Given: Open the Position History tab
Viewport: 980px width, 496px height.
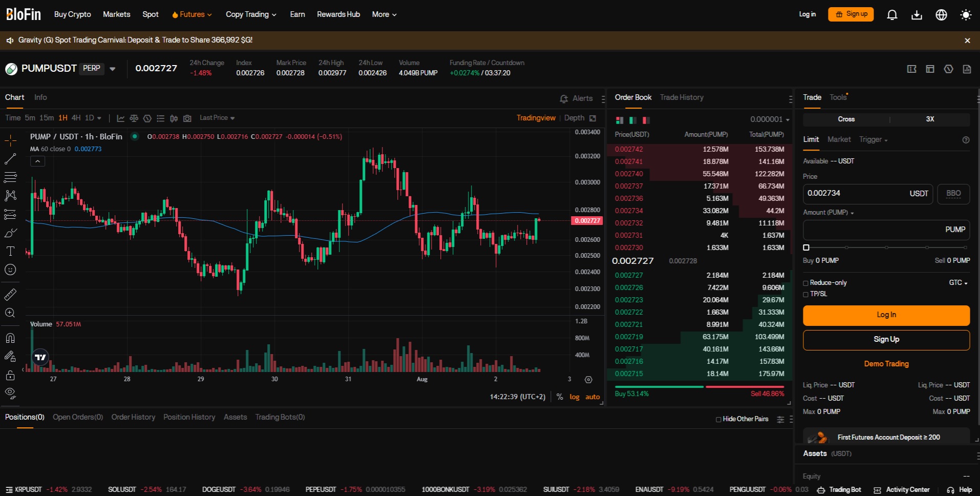Looking at the screenshot, I should pos(188,417).
